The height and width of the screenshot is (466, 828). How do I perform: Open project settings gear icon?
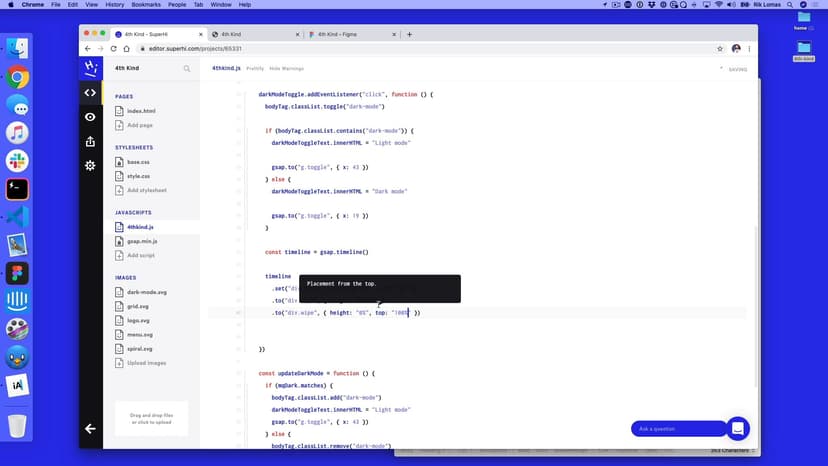(x=90, y=165)
